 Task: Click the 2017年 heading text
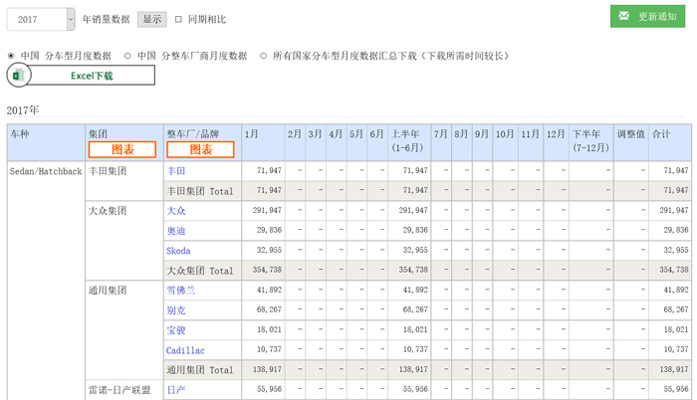tap(23, 110)
